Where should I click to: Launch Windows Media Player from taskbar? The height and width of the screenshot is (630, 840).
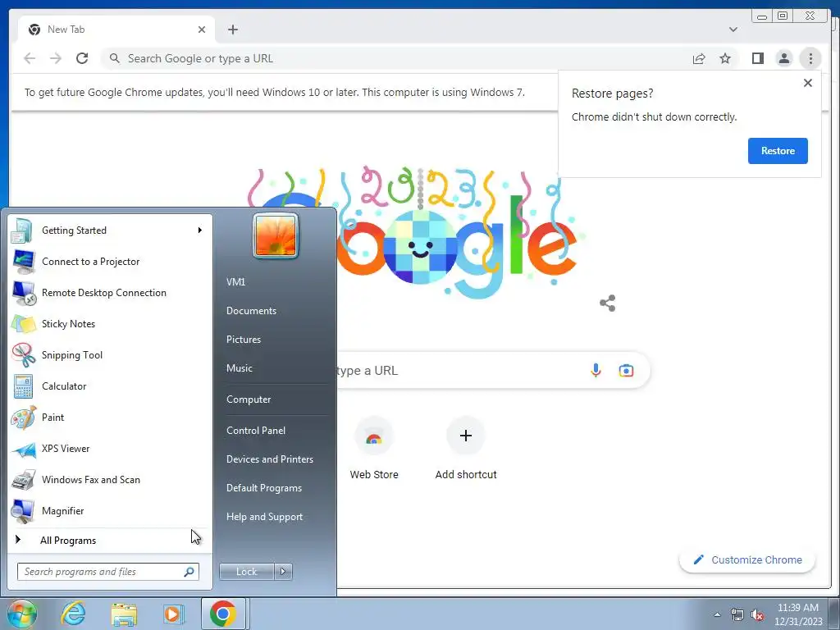173,614
